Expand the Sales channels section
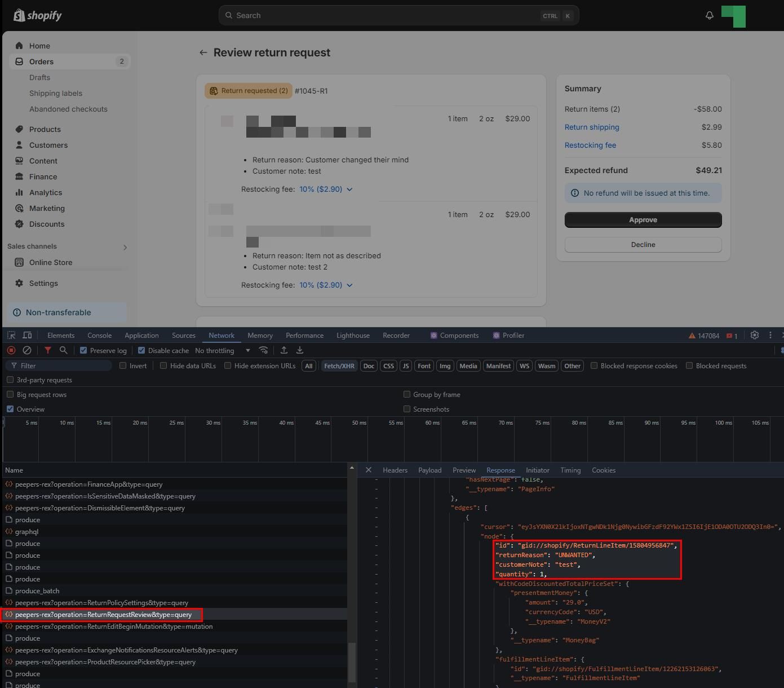The height and width of the screenshot is (688, 784). pyautogui.click(x=125, y=247)
